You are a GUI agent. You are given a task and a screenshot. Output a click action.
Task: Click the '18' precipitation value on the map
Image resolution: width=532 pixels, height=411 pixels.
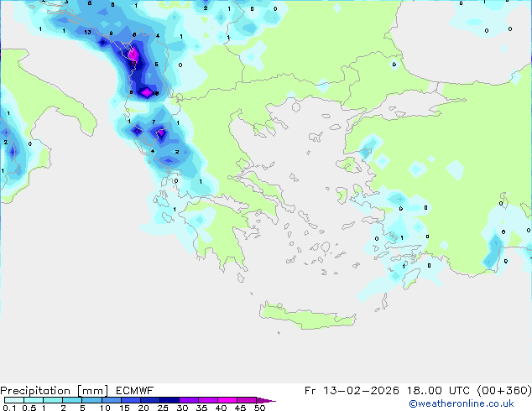155,93
